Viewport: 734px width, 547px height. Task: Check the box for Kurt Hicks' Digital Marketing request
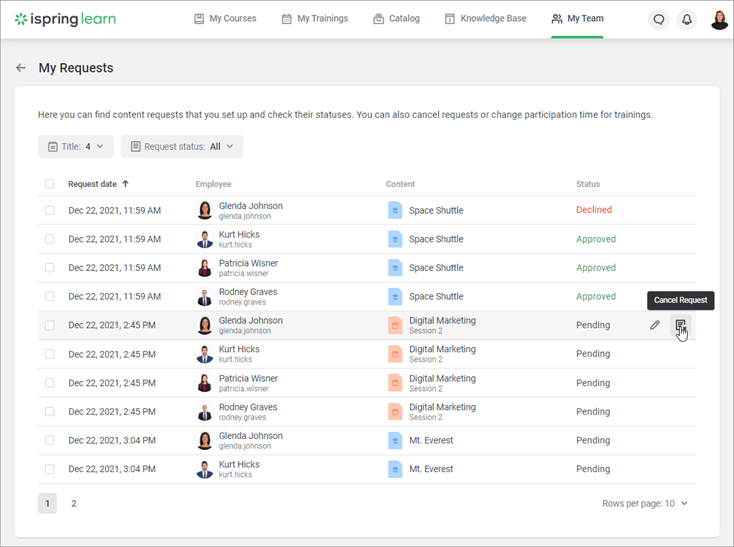pyautogui.click(x=50, y=354)
